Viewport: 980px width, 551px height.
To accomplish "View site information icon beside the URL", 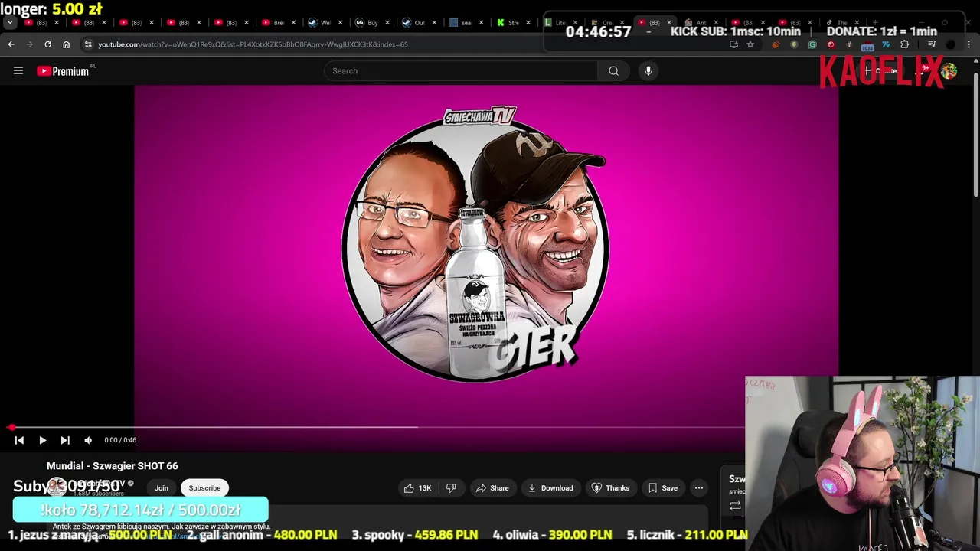I will 88,44.
